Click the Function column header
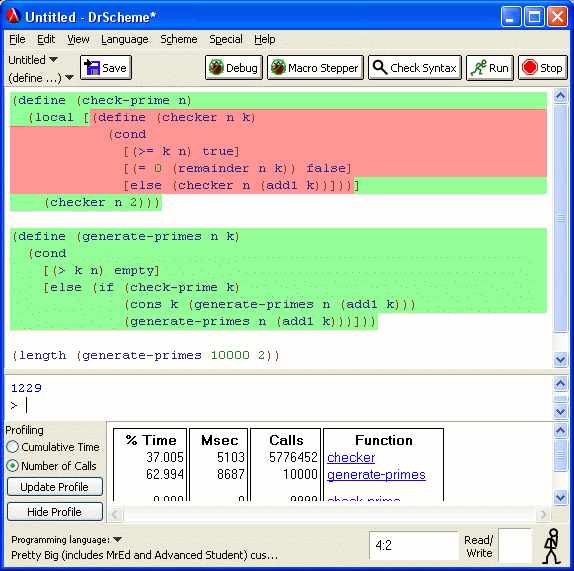 point(384,440)
